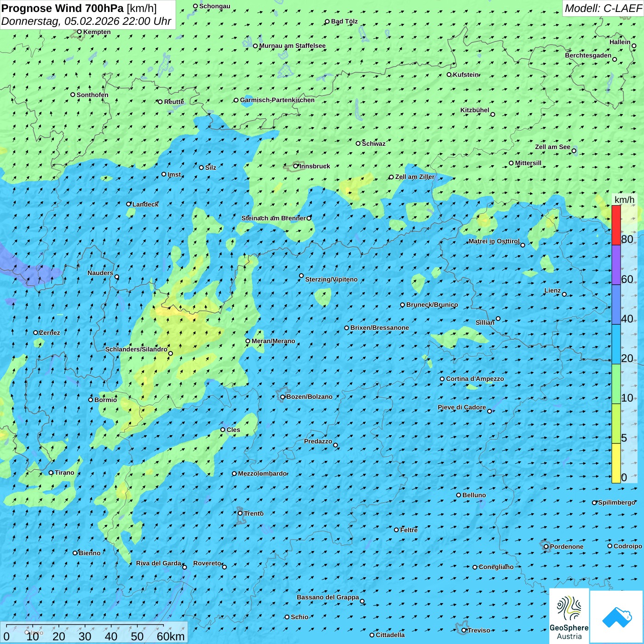The width and height of the screenshot is (644, 644).
Task: Select the Kufstein city label
Action: tap(466, 75)
